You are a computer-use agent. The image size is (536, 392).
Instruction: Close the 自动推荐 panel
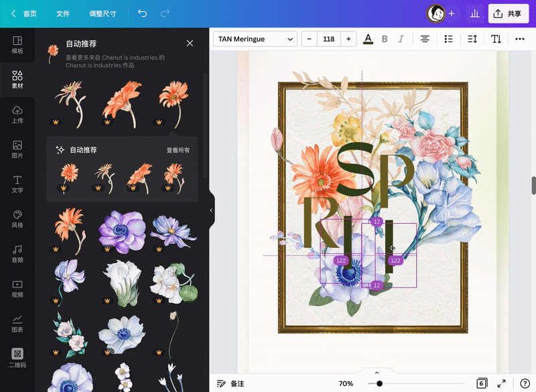point(190,43)
